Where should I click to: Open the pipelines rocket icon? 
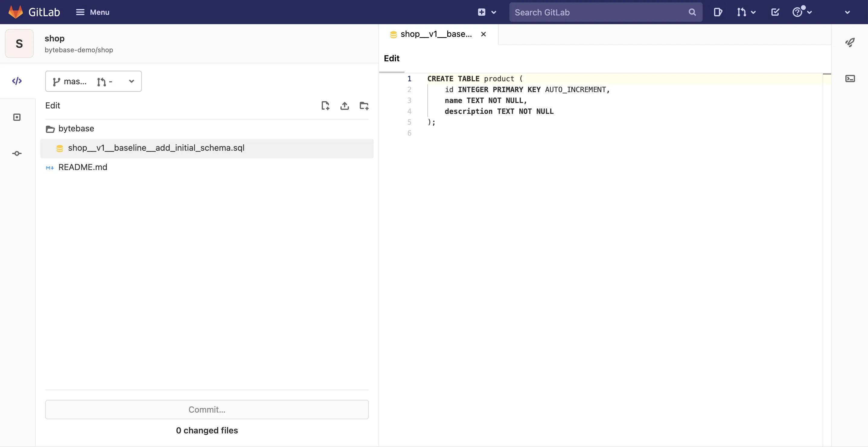coord(850,43)
